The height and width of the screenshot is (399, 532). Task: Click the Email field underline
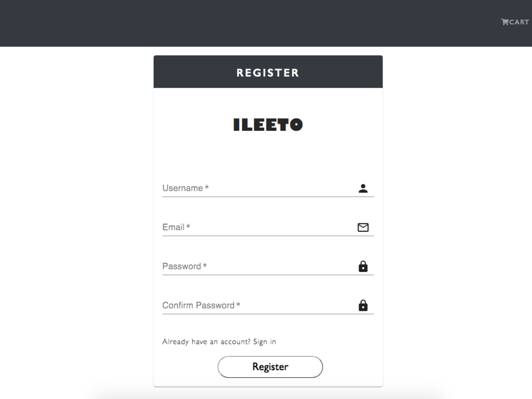pyautogui.click(x=268, y=235)
